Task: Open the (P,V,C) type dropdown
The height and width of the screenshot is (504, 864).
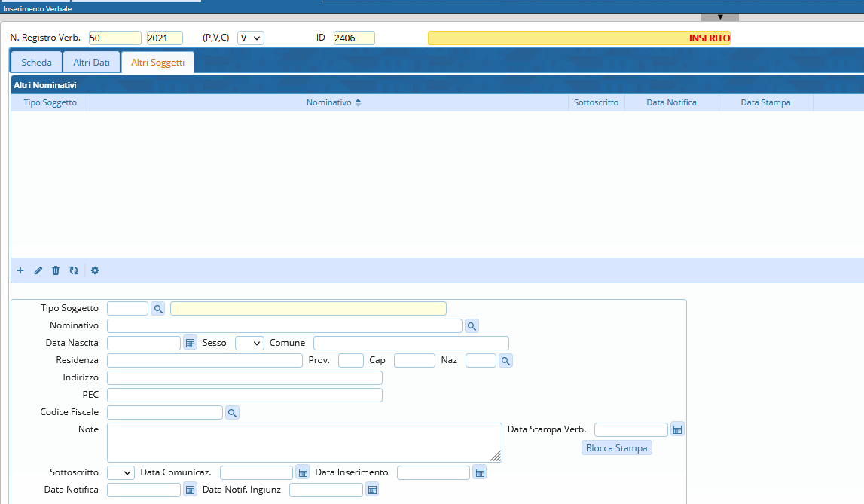Action: tap(251, 38)
